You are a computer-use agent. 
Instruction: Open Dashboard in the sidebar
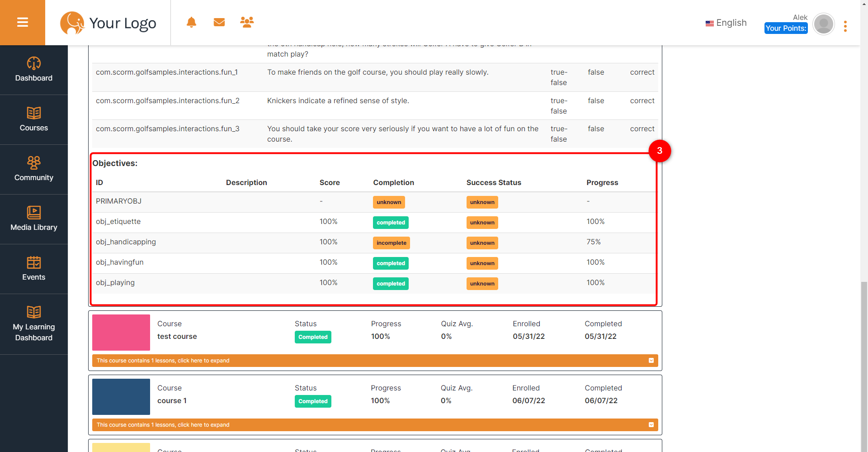click(34, 70)
